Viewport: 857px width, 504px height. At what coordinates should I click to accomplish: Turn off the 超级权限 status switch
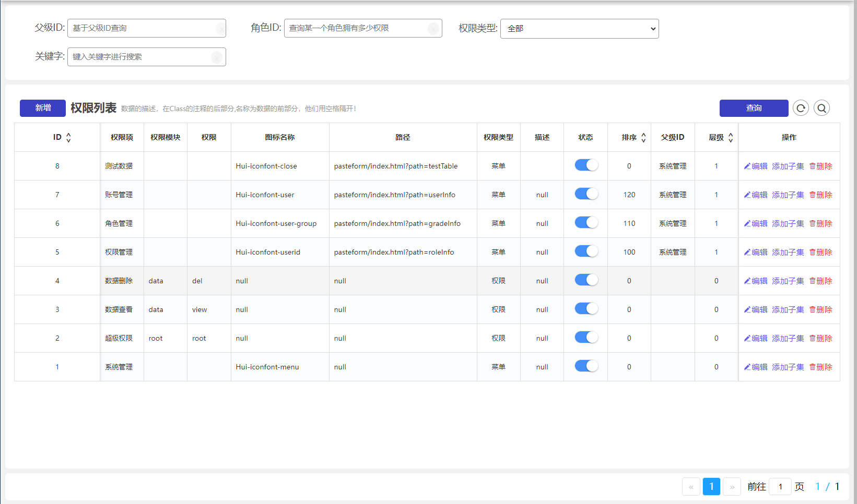point(586,338)
